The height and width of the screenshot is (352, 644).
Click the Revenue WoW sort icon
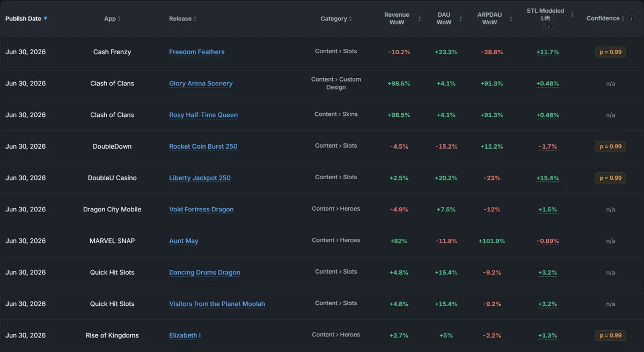point(420,19)
